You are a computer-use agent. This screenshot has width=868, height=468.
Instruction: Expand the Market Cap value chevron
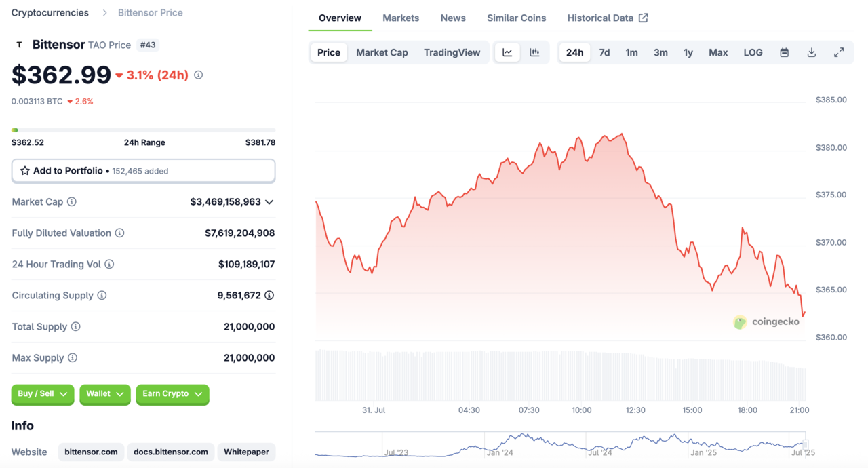[269, 202]
